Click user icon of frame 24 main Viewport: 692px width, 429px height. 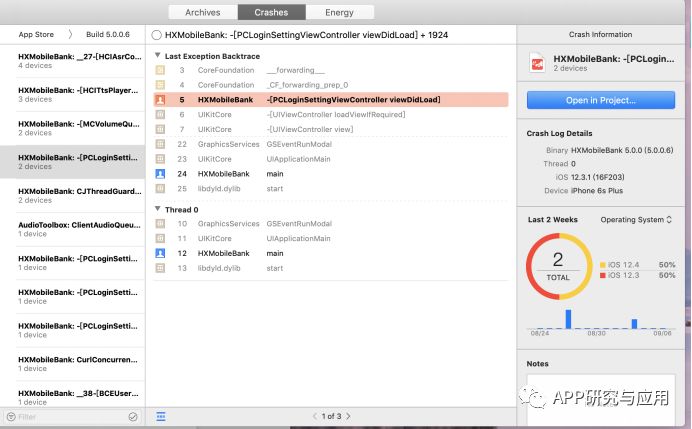coord(160,174)
